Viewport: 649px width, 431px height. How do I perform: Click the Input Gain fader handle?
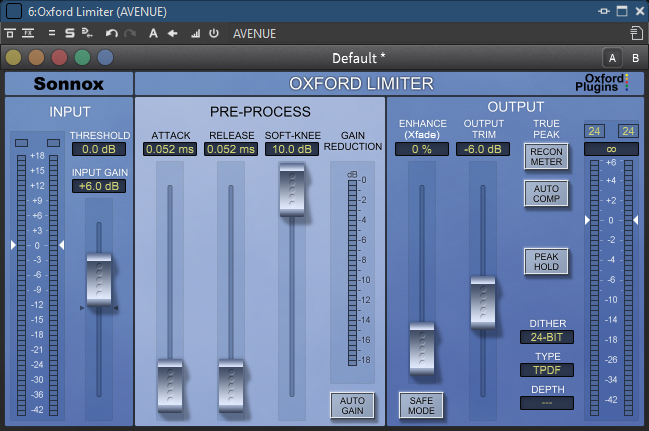tap(99, 280)
